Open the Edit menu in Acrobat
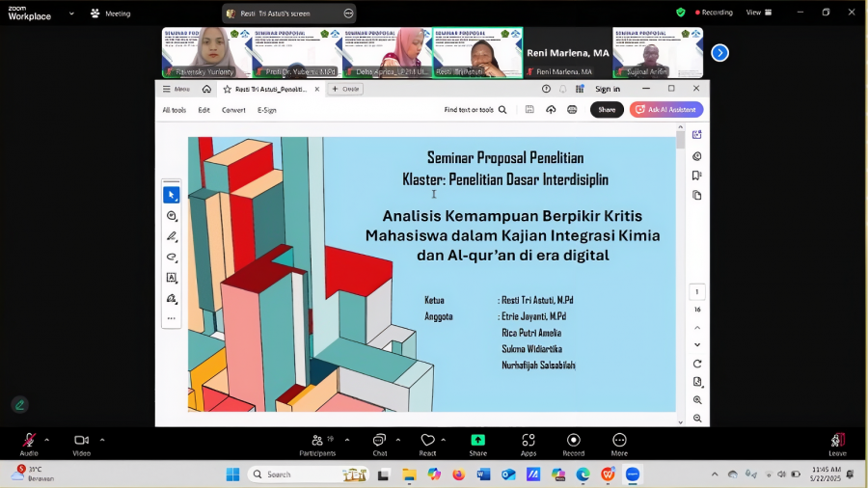The width and height of the screenshot is (868, 488). click(203, 110)
